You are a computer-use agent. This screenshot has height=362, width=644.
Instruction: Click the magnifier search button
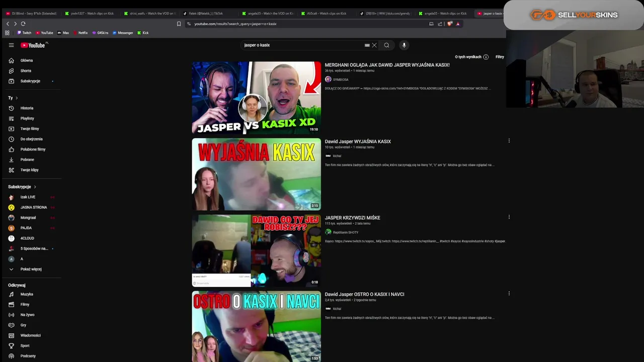tap(386, 45)
